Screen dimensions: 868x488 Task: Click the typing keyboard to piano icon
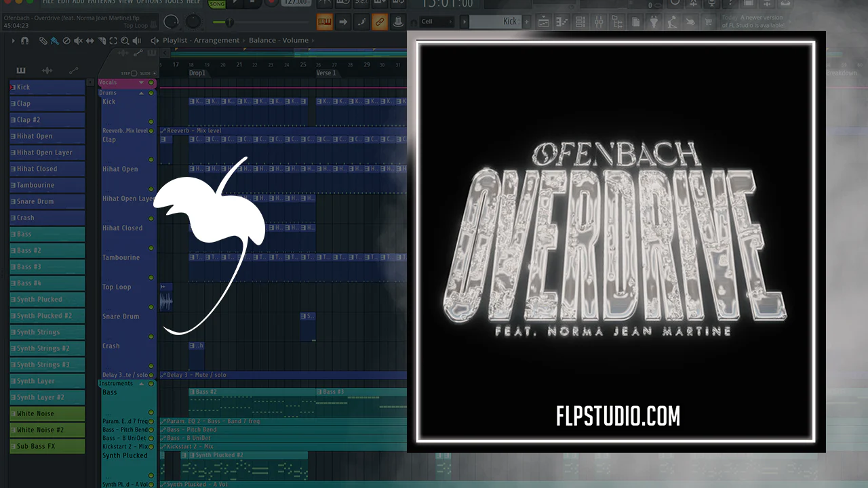(x=325, y=22)
